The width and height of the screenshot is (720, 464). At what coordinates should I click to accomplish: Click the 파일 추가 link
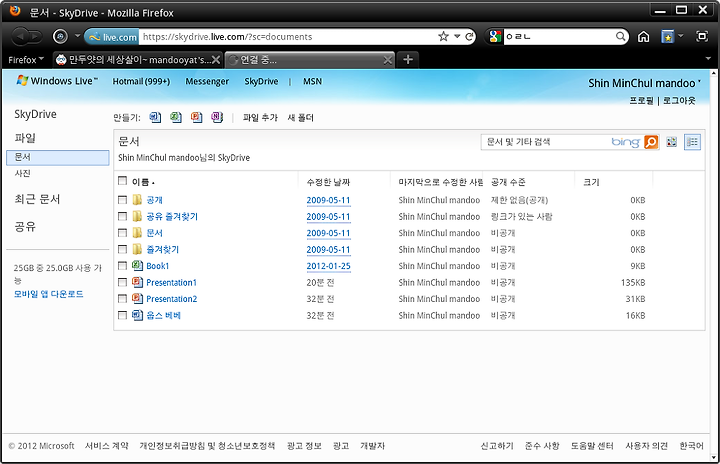coord(260,118)
